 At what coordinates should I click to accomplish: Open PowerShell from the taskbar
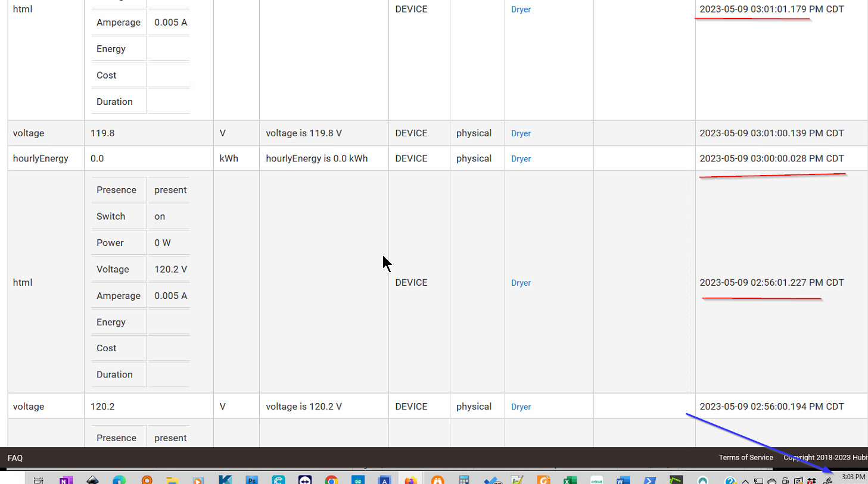649,480
